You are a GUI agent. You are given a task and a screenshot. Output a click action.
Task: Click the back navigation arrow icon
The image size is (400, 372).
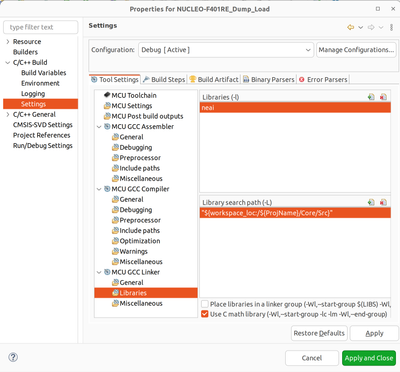pyautogui.click(x=350, y=27)
